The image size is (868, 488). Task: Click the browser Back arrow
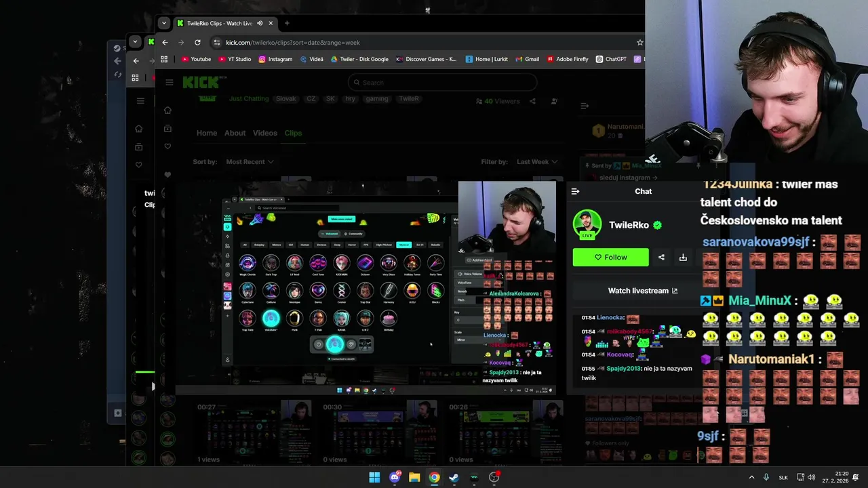coord(165,42)
